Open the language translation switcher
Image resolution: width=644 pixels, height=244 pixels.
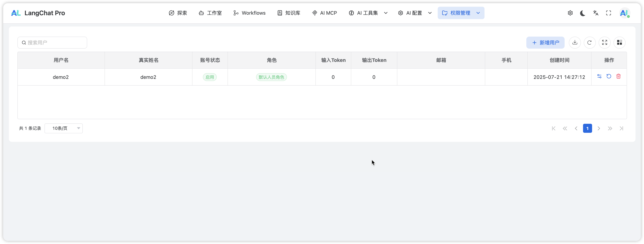[596, 13]
